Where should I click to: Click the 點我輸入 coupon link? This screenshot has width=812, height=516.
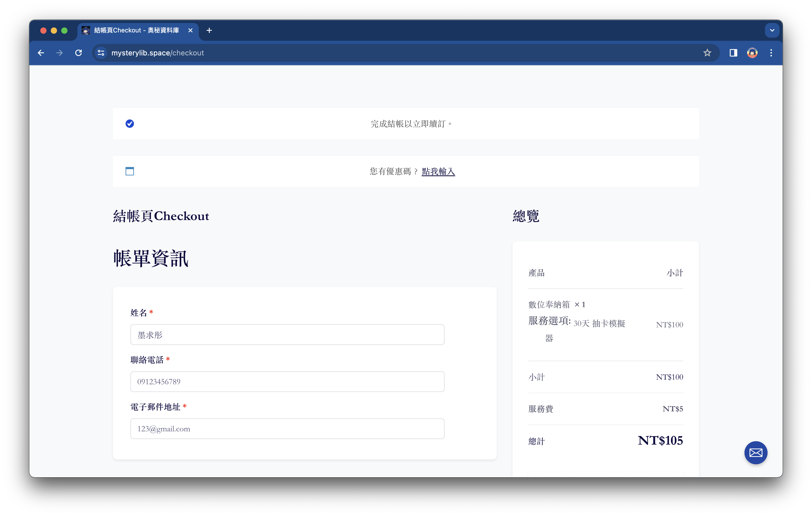tap(438, 171)
